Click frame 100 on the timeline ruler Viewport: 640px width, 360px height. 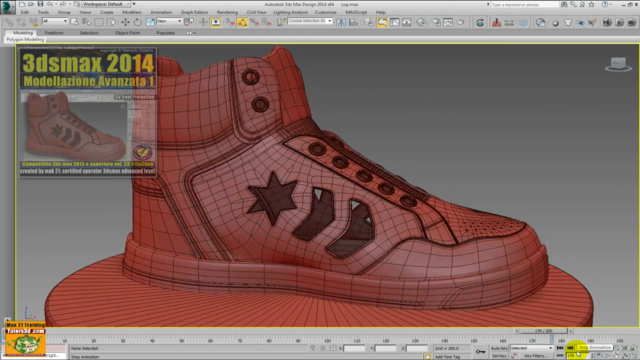[x=327, y=340]
